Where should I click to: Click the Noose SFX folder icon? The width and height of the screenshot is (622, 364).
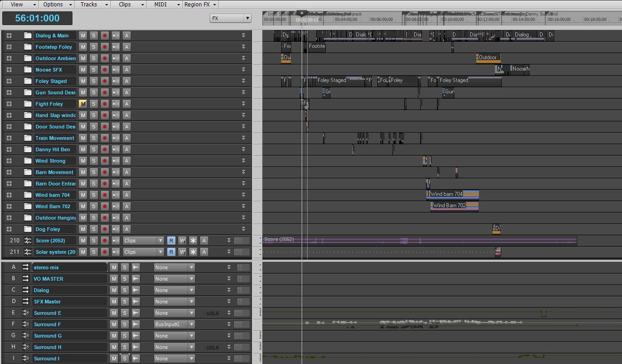coord(28,70)
